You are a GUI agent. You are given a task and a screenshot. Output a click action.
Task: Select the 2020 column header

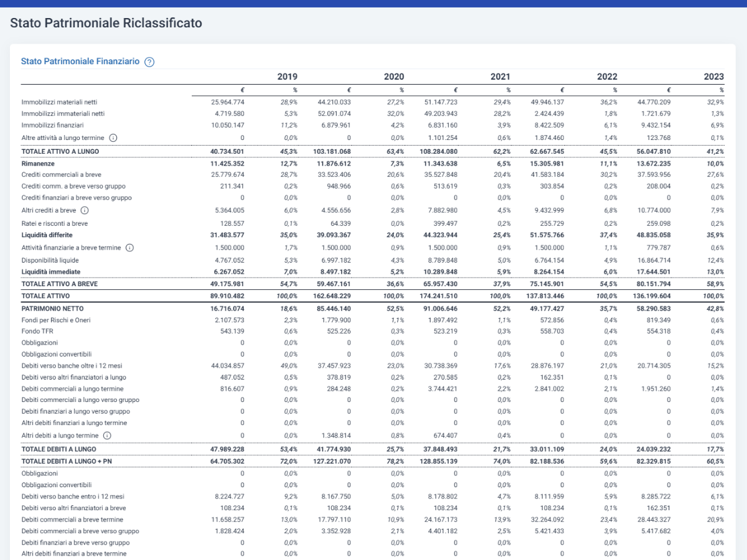tap(394, 77)
